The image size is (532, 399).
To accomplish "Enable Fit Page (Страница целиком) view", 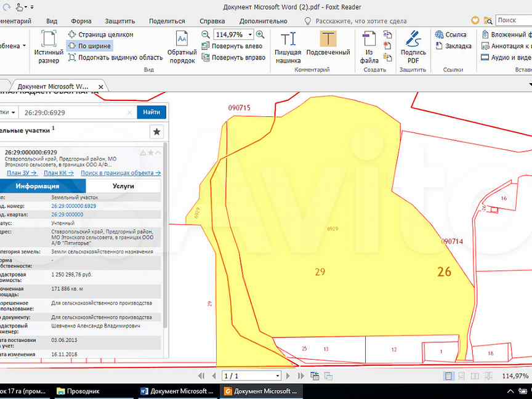I will [x=100, y=35].
